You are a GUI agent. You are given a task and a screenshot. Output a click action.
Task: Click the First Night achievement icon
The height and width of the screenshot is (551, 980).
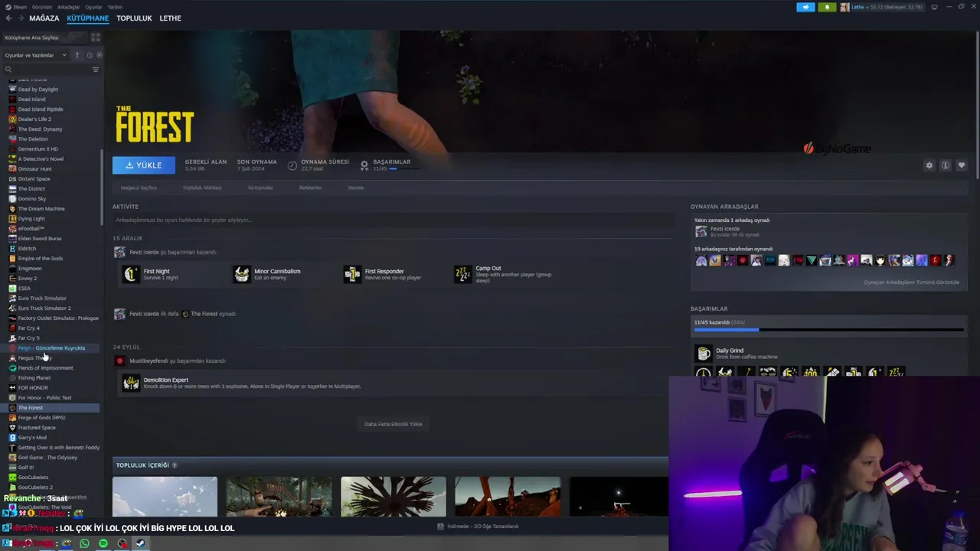click(x=131, y=274)
